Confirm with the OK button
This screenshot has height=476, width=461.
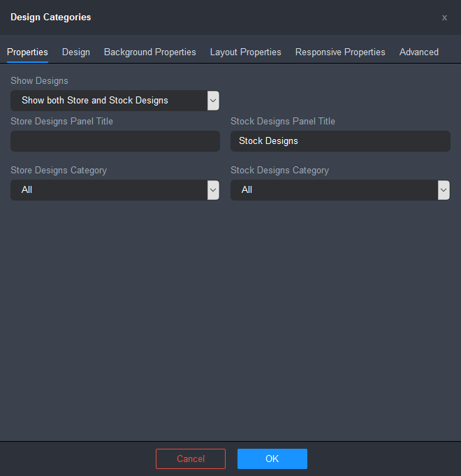272,459
